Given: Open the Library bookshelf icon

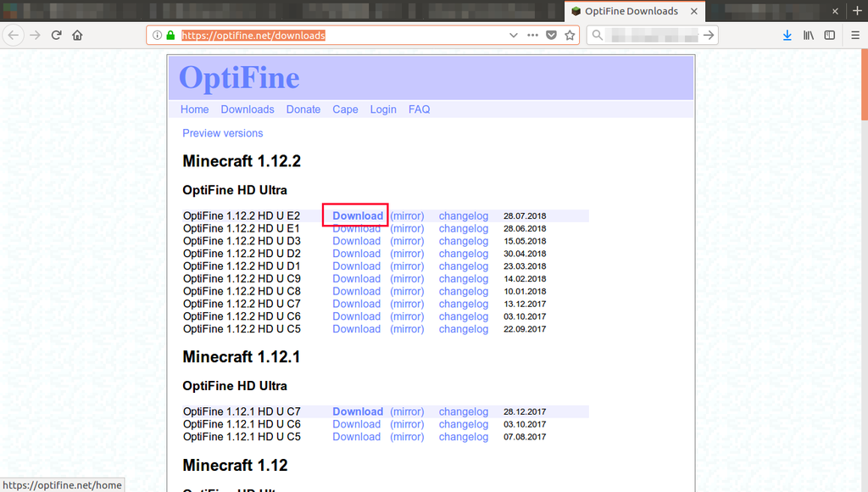Looking at the screenshot, I should click(x=809, y=36).
